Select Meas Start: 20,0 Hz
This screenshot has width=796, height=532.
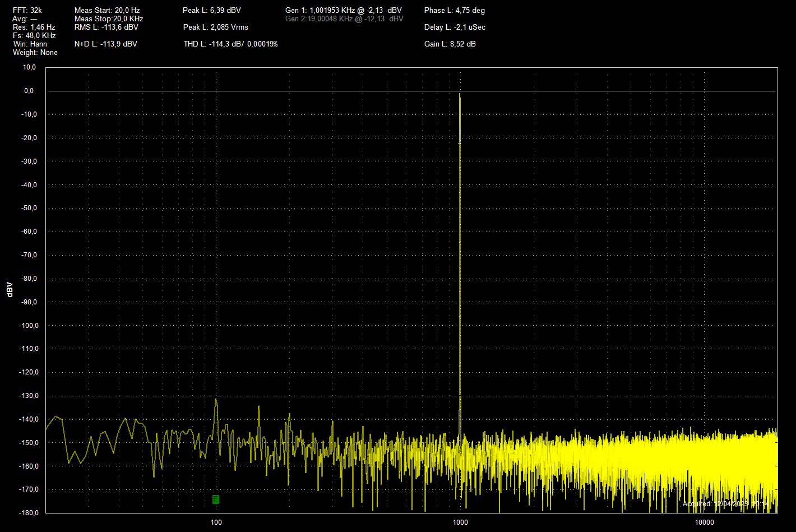click(x=107, y=10)
